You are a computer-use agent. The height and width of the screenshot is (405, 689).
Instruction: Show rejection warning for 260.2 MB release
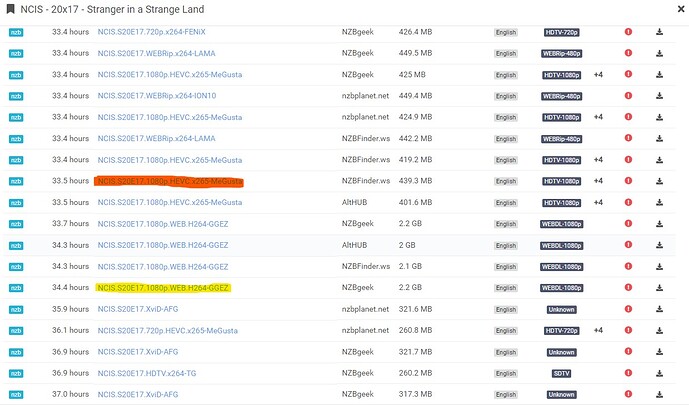coord(628,373)
